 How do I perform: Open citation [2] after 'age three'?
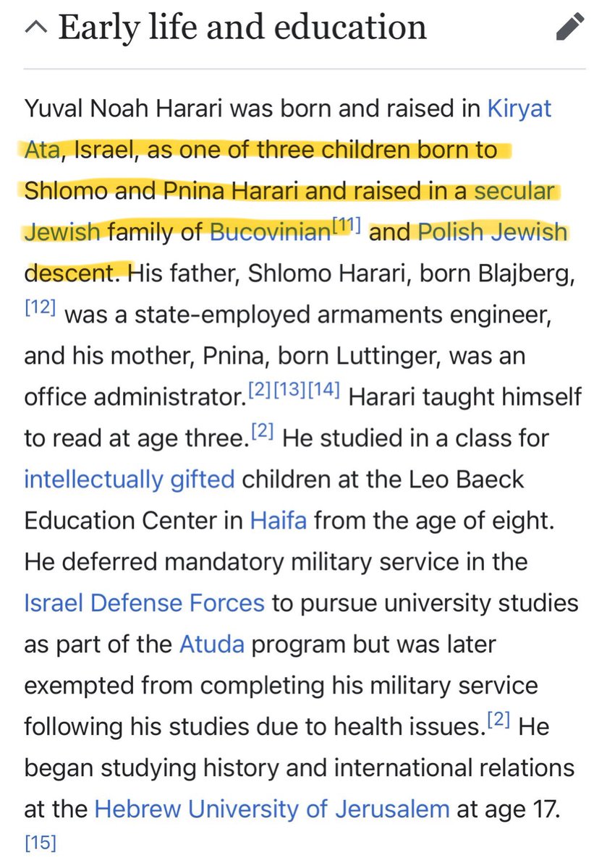coord(263,433)
